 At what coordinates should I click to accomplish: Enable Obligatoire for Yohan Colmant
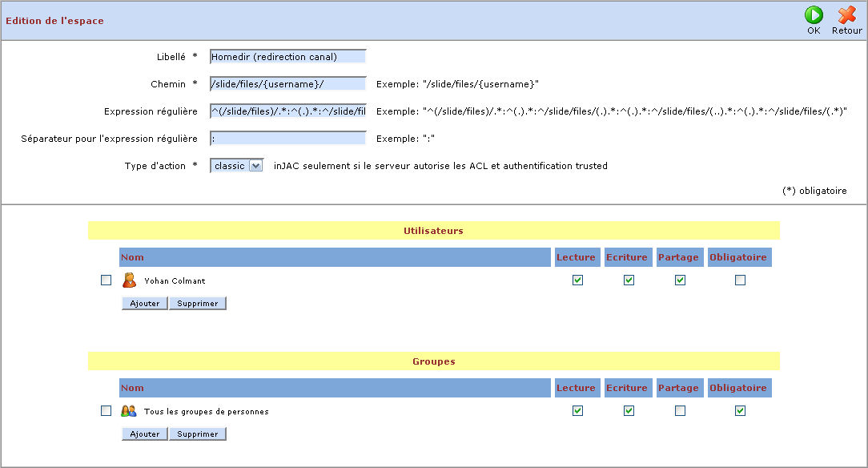pos(740,280)
